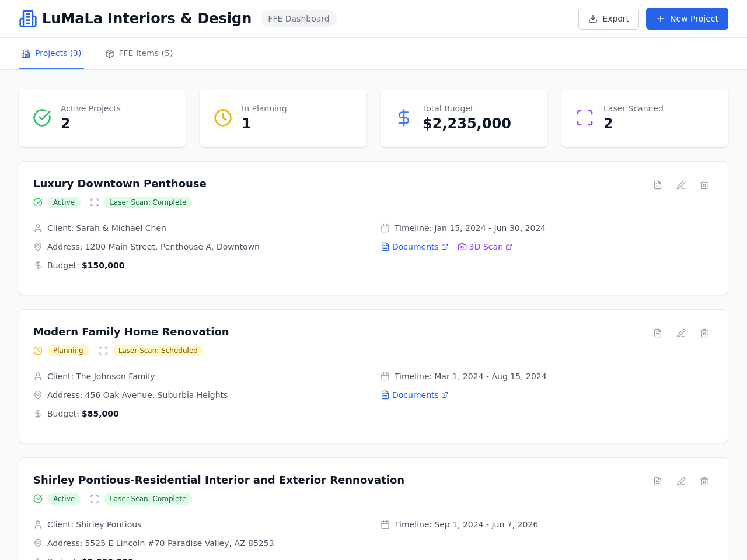Click the Total Budget summary card
This screenshot has height=560, width=747.
click(x=464, y=118)
